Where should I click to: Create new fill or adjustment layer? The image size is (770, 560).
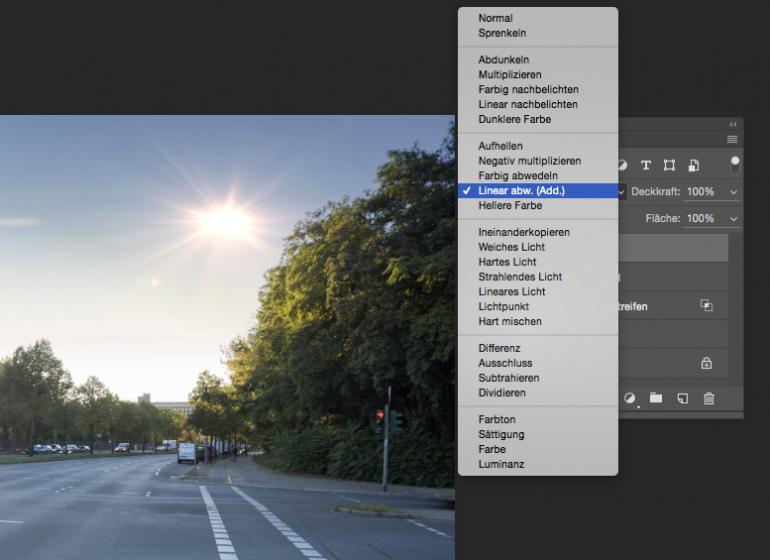(630, 398)
